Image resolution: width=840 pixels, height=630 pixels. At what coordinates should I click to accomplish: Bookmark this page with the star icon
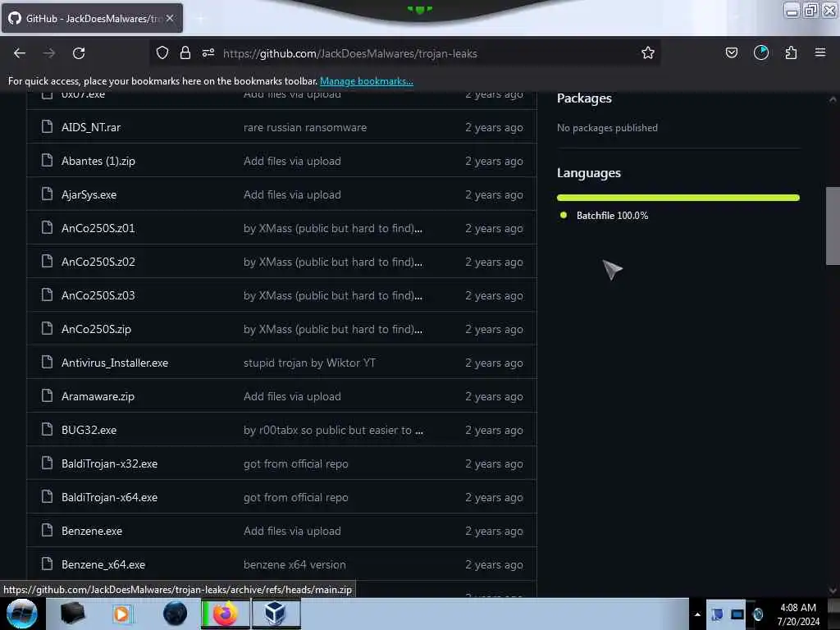(648, 52)
